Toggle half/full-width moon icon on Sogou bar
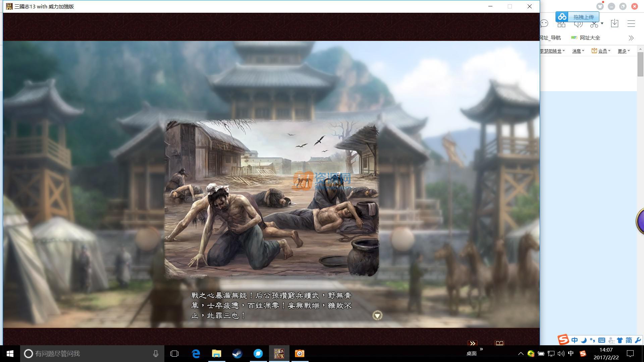The image size is (644, 362). click(x=584, y=340)
